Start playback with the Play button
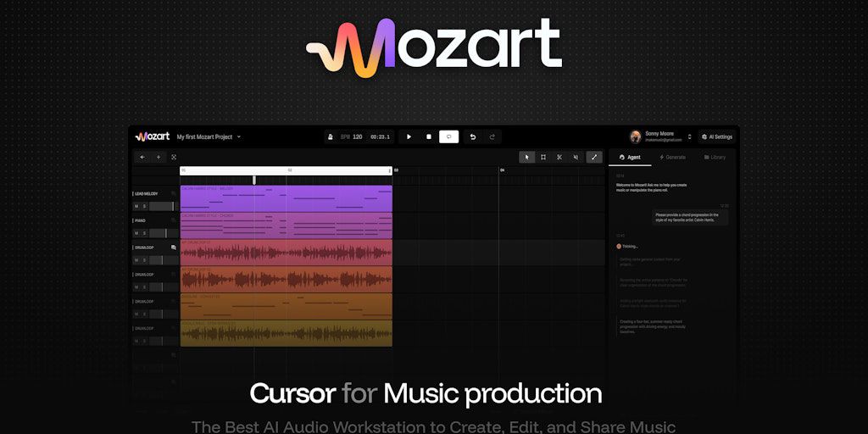Image resolution: width=868 pixels, height=434 pixels. pos(409,136)
